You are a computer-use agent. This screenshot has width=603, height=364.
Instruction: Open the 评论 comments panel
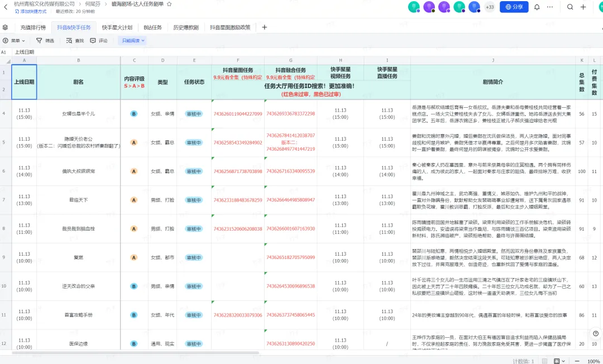(99, 40)
